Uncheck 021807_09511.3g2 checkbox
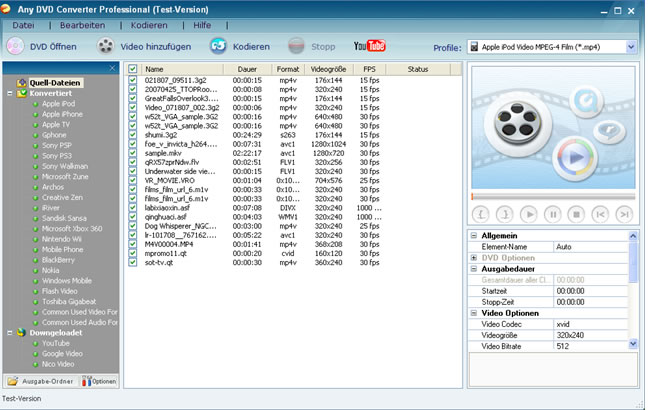The height and width of the screenshot is (410, 650). (x=133, y=80)
